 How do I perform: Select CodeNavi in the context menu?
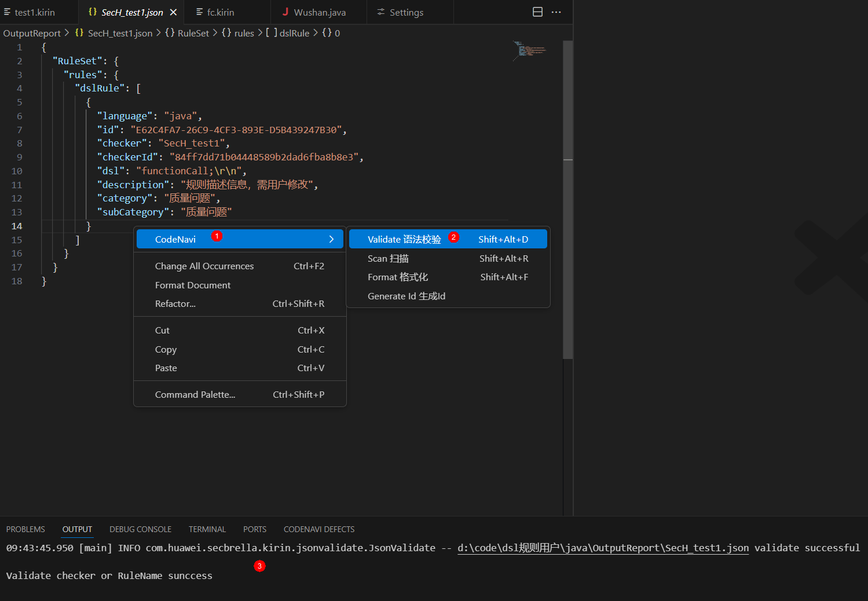[240, 239]
